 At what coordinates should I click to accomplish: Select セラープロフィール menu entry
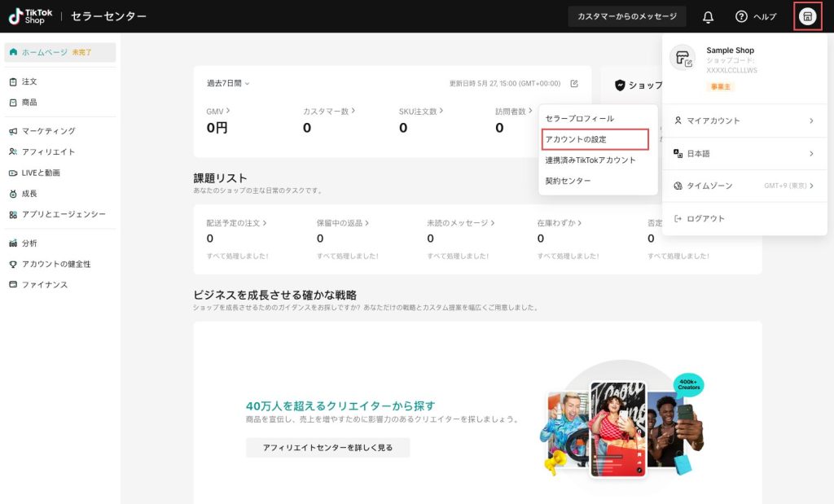tap(579, 119)
